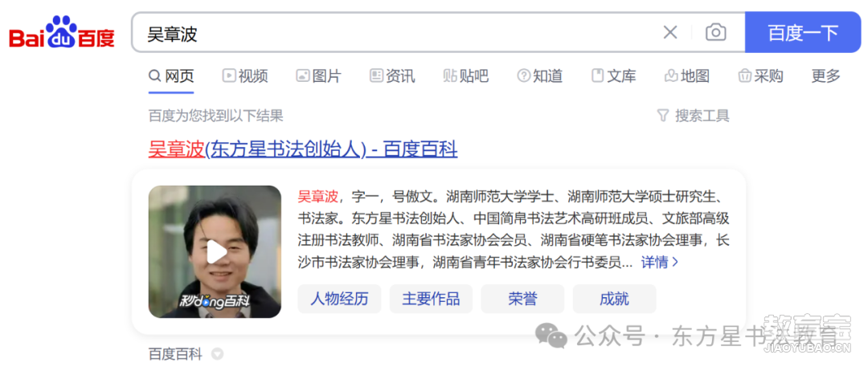Click the Baidu logo
The height and width of the screenshot is (371, 868).
[61, 32]
